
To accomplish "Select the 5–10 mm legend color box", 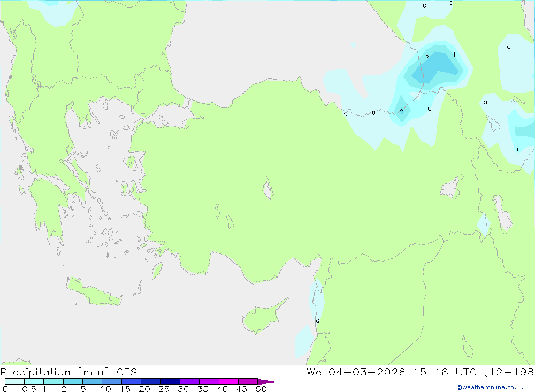I will pyautogui.click(x=93, y=381).
